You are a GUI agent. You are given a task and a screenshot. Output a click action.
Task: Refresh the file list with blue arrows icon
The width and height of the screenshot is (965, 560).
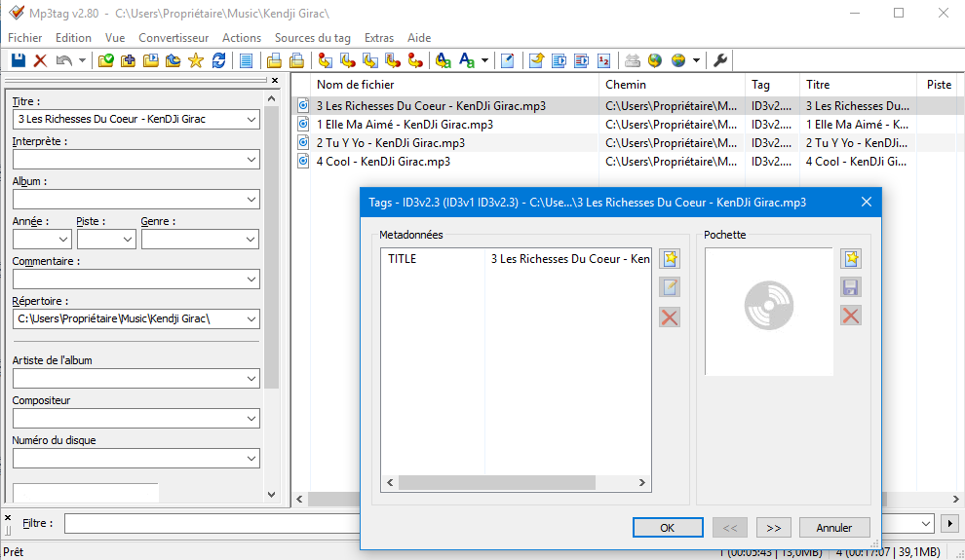tap(218, 60)
